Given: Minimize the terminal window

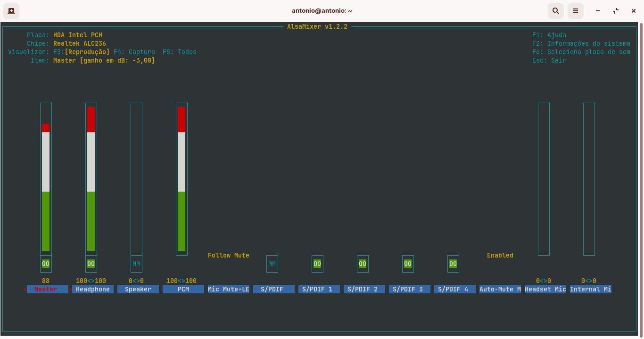Looking at the screenshot, I should (598, 10).
